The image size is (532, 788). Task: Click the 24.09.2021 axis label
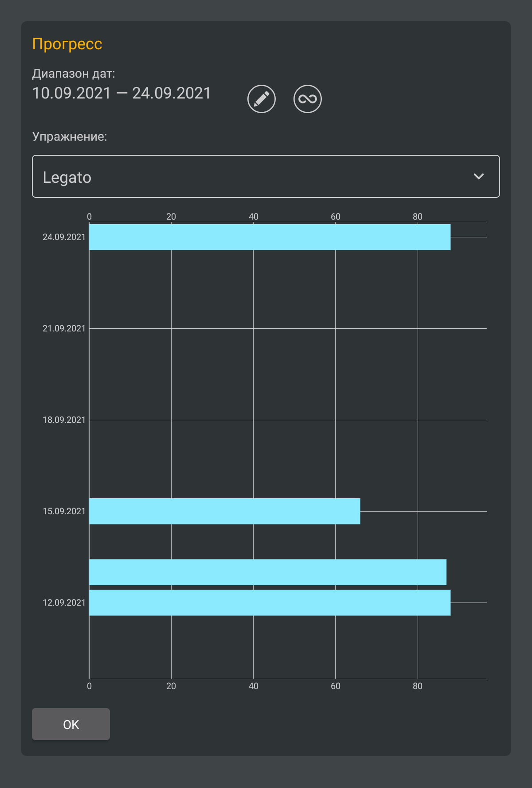pyautogui.click(x=64, y=237)
